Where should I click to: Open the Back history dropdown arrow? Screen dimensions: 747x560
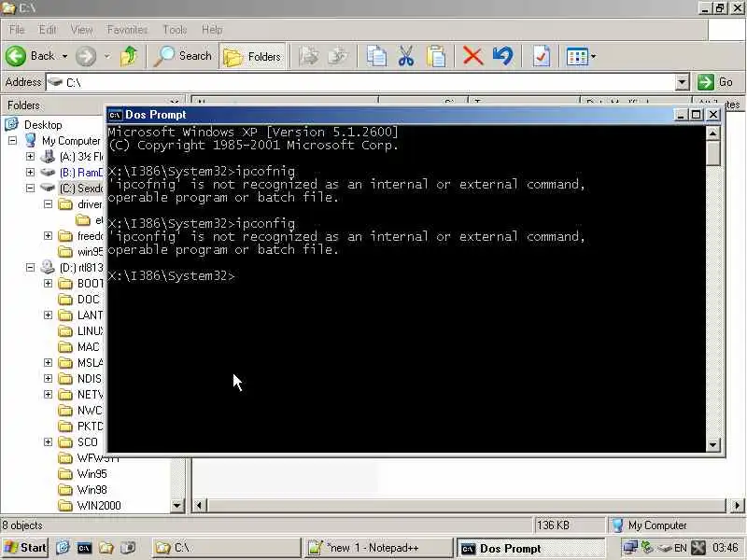pyautogui.click(x=64, y=56)
